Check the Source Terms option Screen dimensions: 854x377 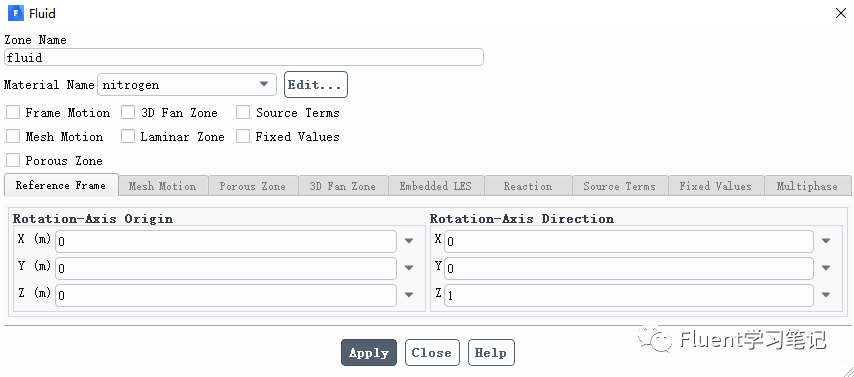[243, 113]
